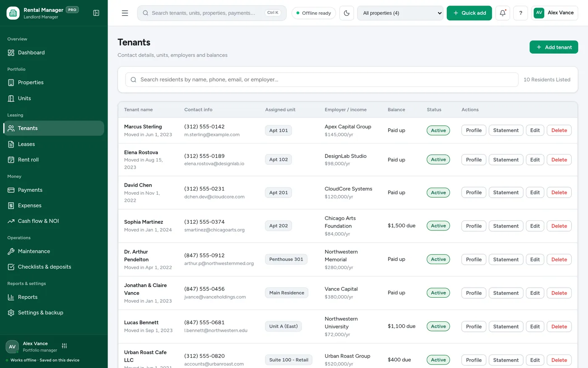View Sophia Martinez's Statement
Image resolution: width=588 pixels, height=368 pixels.
tap(506, 226)
